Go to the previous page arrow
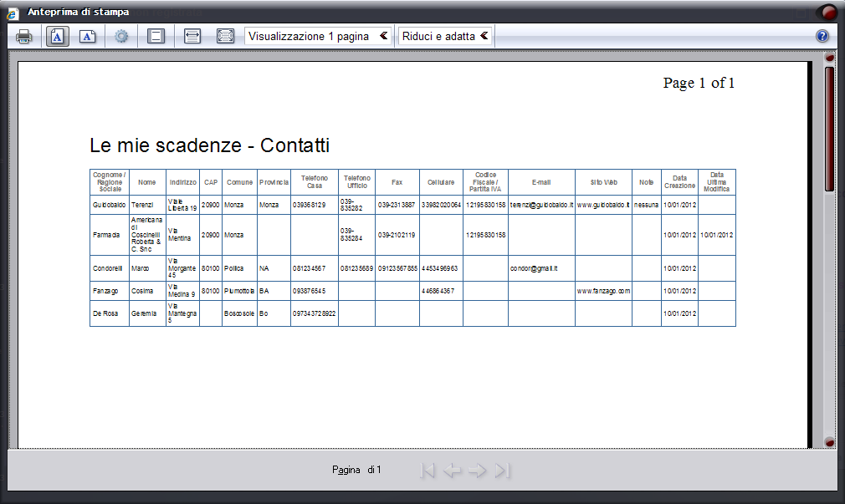The width and height of the screenshot is (845, 504). coord(452,471)
